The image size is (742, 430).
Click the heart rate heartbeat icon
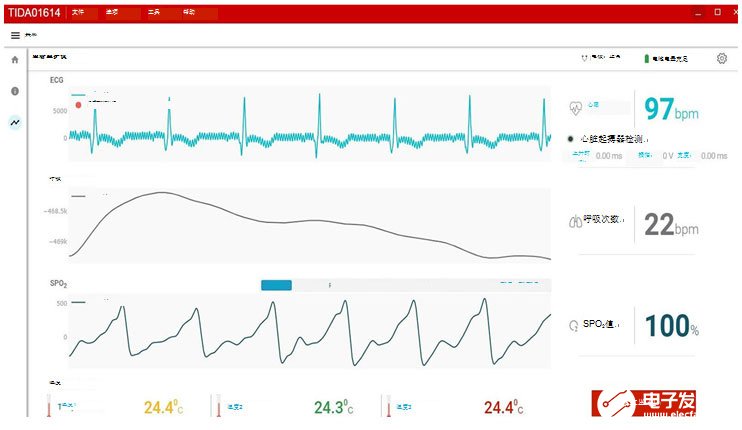[x=575, y=108]
